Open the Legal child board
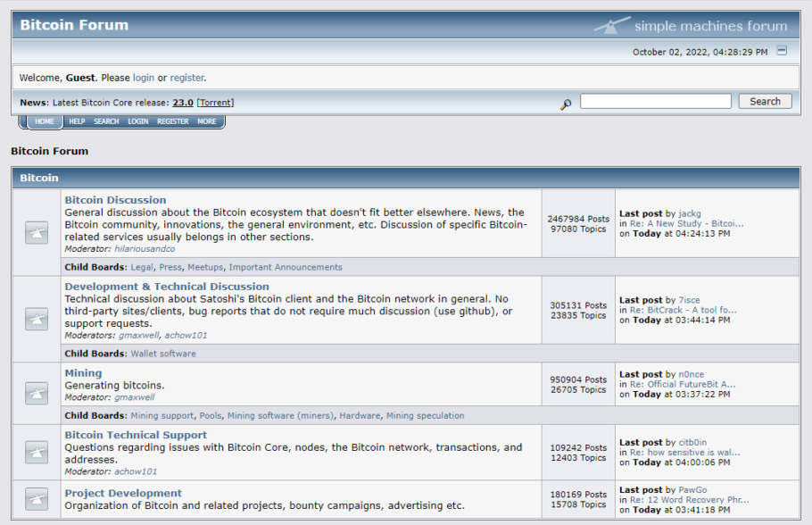 click(x=142, y=268)
